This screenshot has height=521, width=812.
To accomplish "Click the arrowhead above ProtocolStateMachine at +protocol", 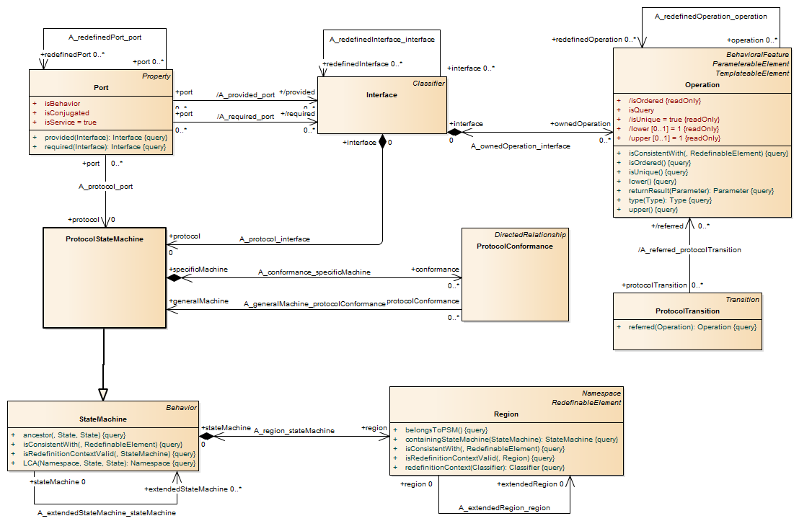I will 106,223.
